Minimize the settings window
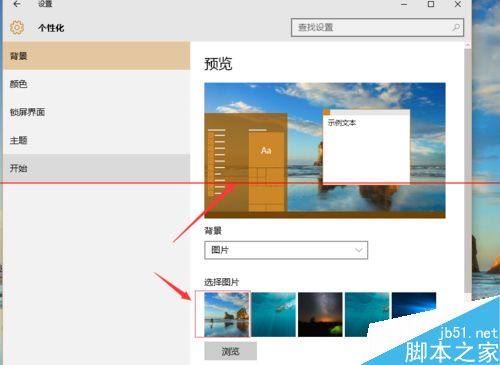The width and height of the screenshot is (500, 365). tap(404, 4)
